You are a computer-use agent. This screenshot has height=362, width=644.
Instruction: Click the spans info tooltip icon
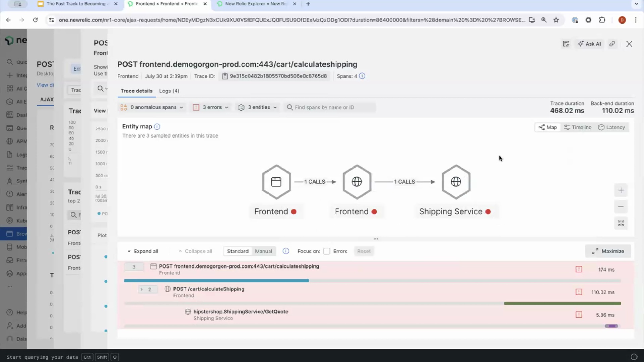pos(362,75)
